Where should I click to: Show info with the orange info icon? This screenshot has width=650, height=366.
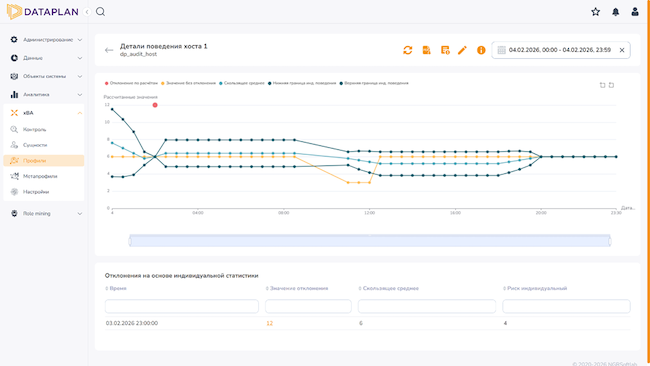coord(481,50)
